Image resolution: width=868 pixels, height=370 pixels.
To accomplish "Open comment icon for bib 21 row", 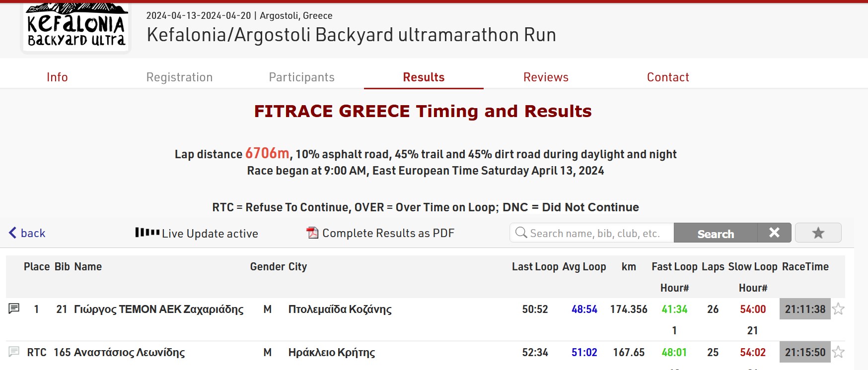I will click(x=14, y=308).
